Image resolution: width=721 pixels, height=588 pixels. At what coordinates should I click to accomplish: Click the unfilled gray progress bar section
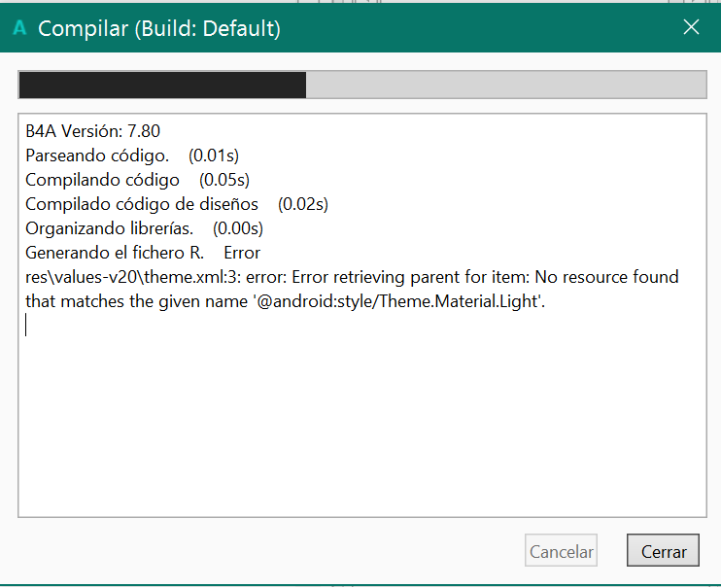[505, 85]
